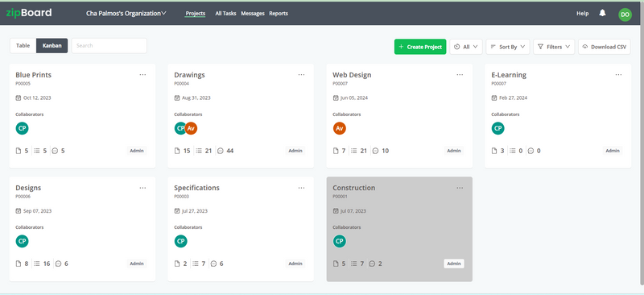Click the CP collaborator avatar on Specifications
Screen dimensions: 644x295
pos(180,241)
